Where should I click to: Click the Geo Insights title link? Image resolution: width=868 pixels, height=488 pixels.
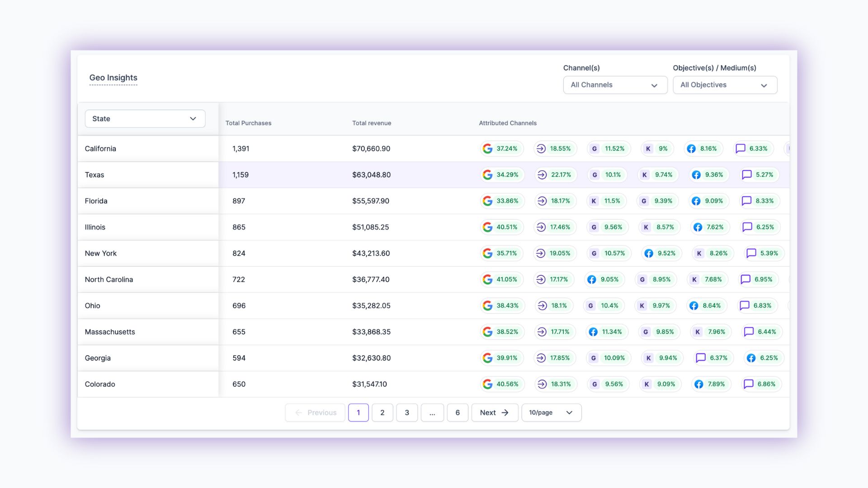pyautogui.click(x=113, y=78)
